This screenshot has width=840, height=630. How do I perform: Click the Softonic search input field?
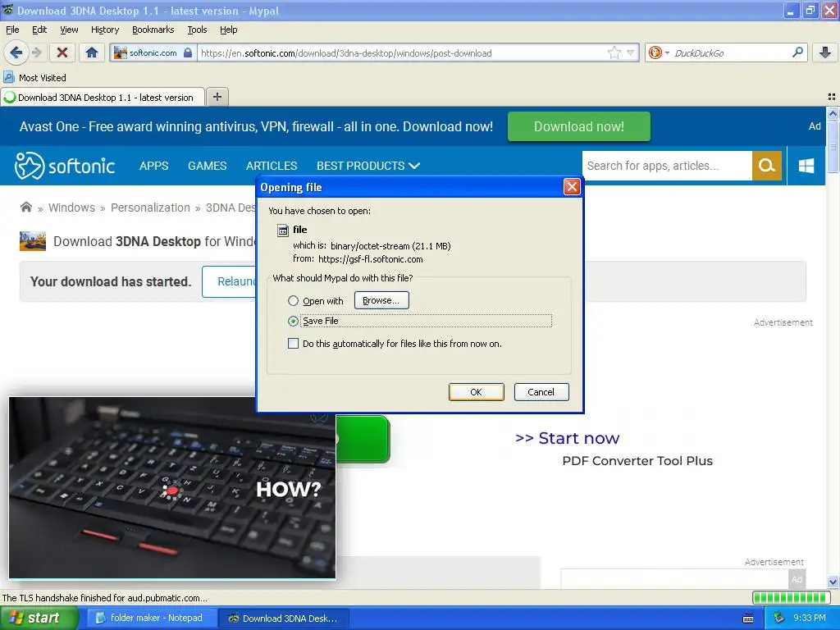tap(666, 166)
